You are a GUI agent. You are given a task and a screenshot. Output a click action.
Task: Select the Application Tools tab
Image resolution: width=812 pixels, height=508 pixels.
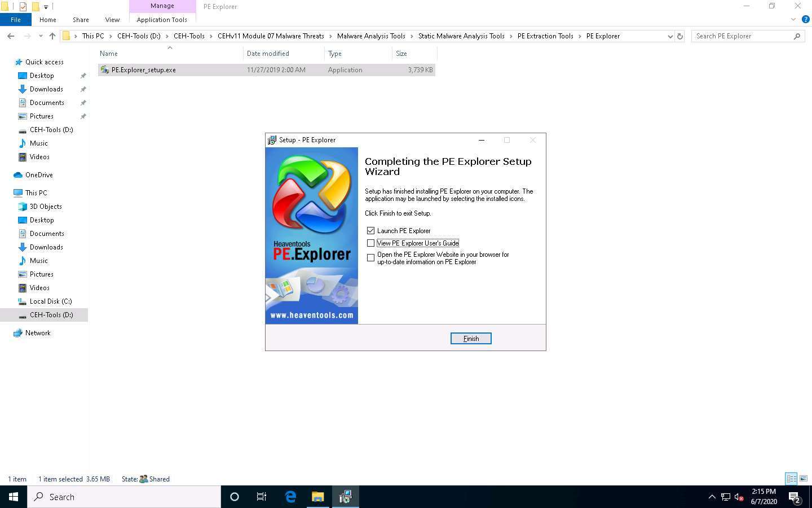coord(162,20)
